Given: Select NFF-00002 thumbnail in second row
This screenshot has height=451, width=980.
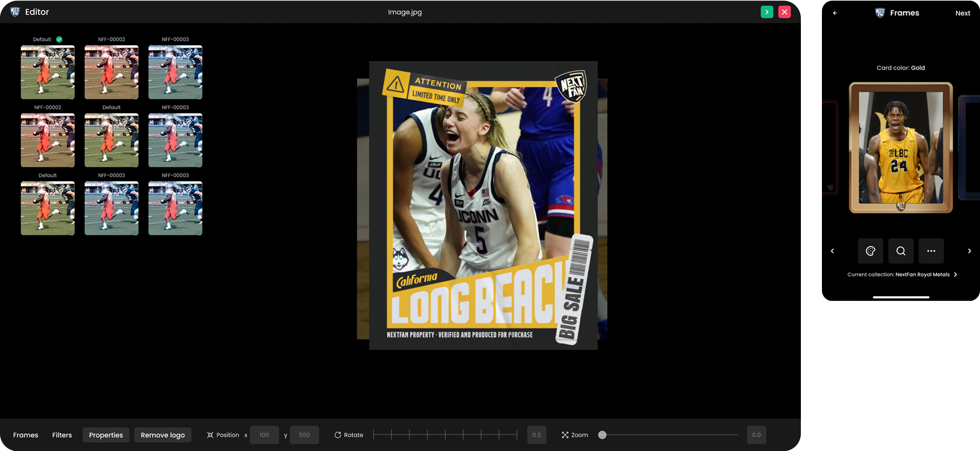Looking at the screenshot, I should pyautogui.click(x=47, y=140).
